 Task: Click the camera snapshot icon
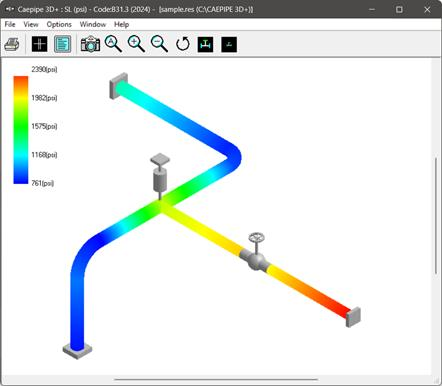pos(90,44)
